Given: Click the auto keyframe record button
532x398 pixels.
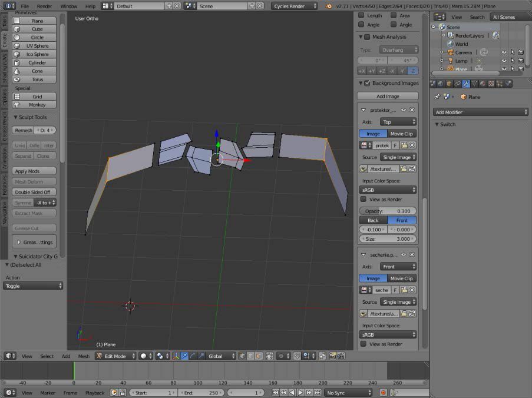Looking at the screenshot, I should 383,393.
